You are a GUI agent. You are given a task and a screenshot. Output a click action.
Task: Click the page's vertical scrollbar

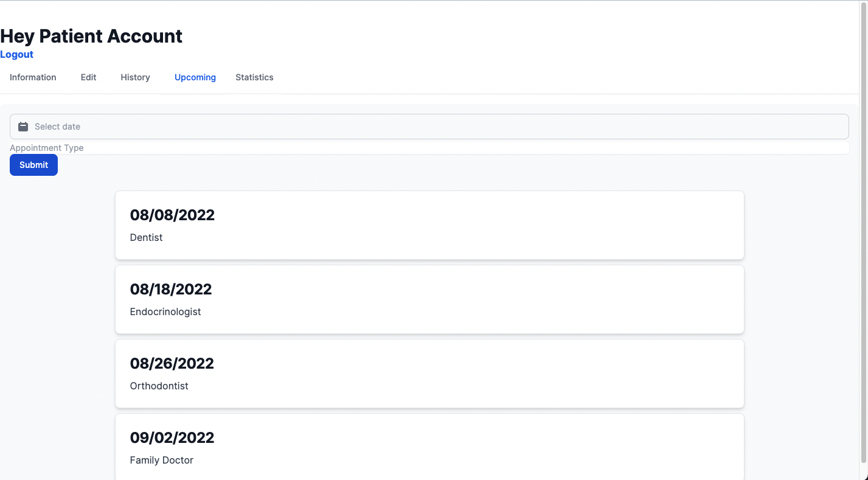[863, 231]
